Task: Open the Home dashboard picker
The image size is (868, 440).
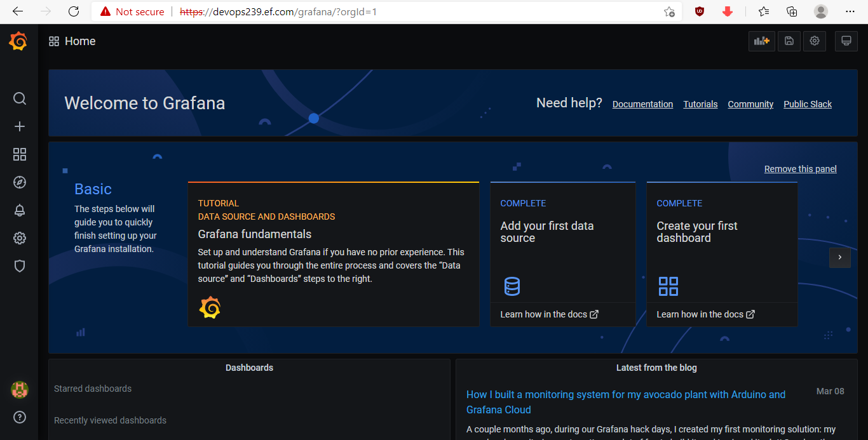Action: pos(72,41)
